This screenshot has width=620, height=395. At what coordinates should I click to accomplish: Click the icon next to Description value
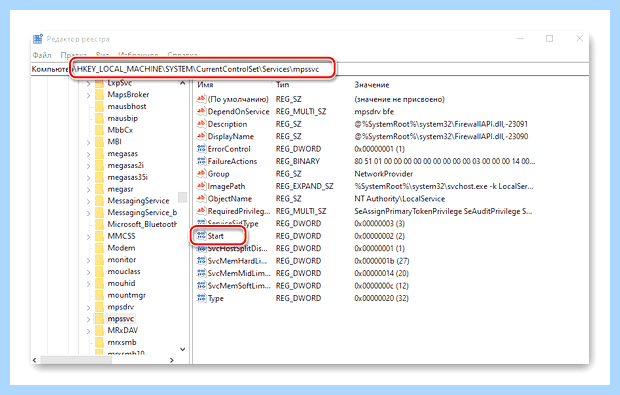coord(201,124)
